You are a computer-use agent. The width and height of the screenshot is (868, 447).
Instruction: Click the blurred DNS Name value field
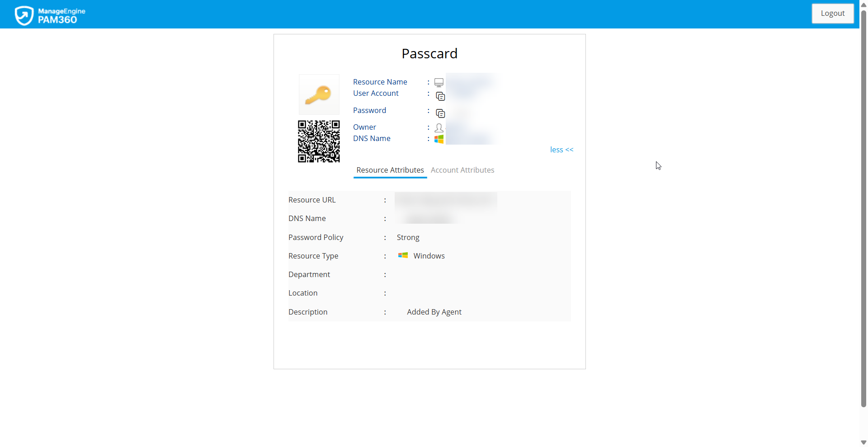pyautogui.click(x=427, y=218)
